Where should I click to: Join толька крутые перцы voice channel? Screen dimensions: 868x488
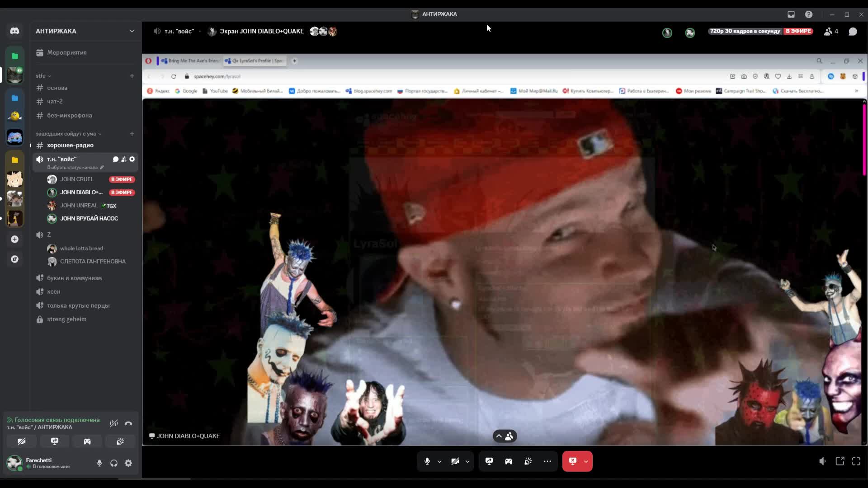click(85, 305)
